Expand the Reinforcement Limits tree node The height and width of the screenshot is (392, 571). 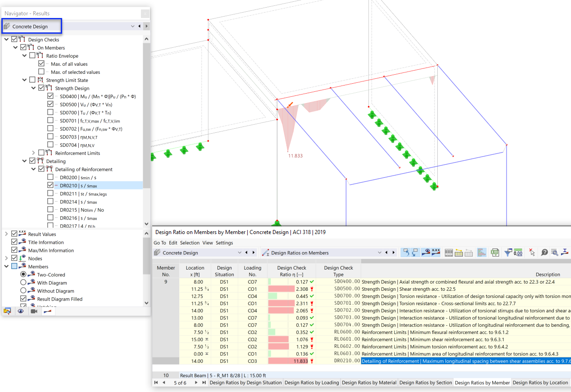(33, 153)
